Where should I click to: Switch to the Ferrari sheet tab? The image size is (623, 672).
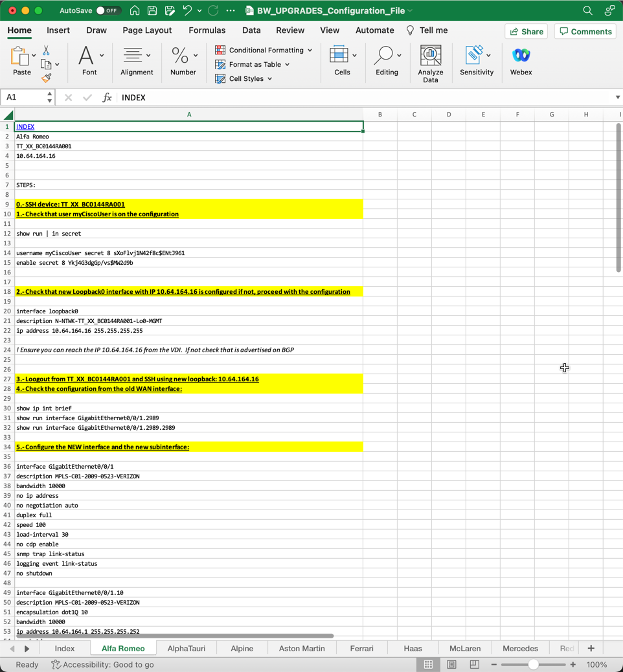click(361, 649)
